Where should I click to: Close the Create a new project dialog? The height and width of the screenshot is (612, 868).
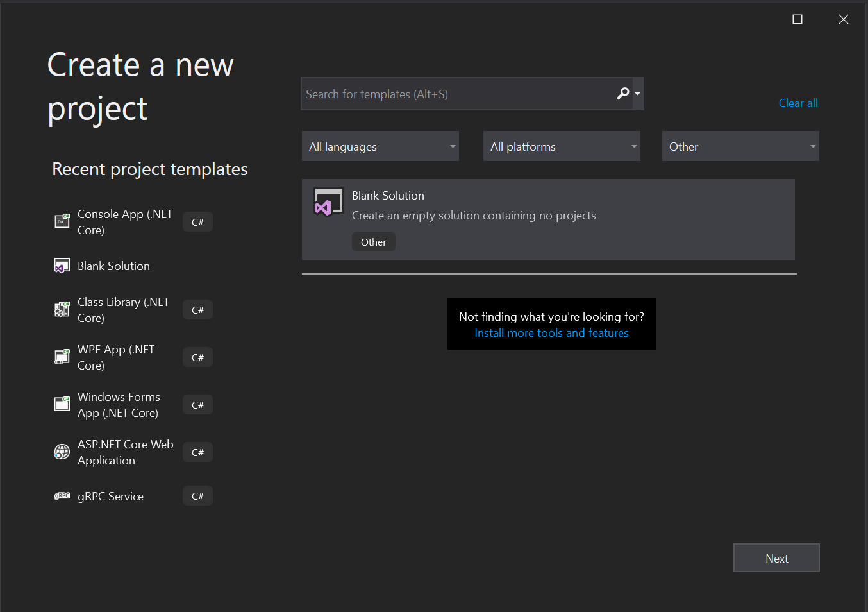tap(844, 19)
